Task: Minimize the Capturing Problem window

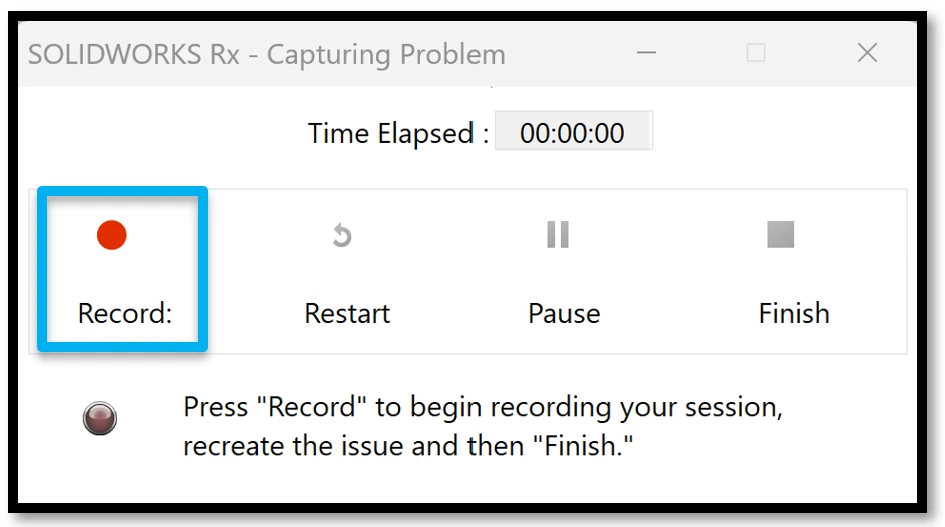Action: pos(646,53)
